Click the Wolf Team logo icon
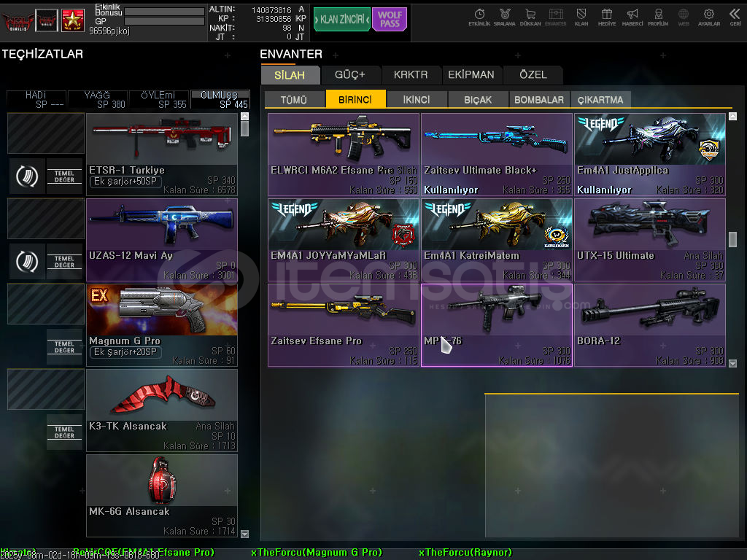Viewport: 747px width, 560px height. tap(18, 20)
